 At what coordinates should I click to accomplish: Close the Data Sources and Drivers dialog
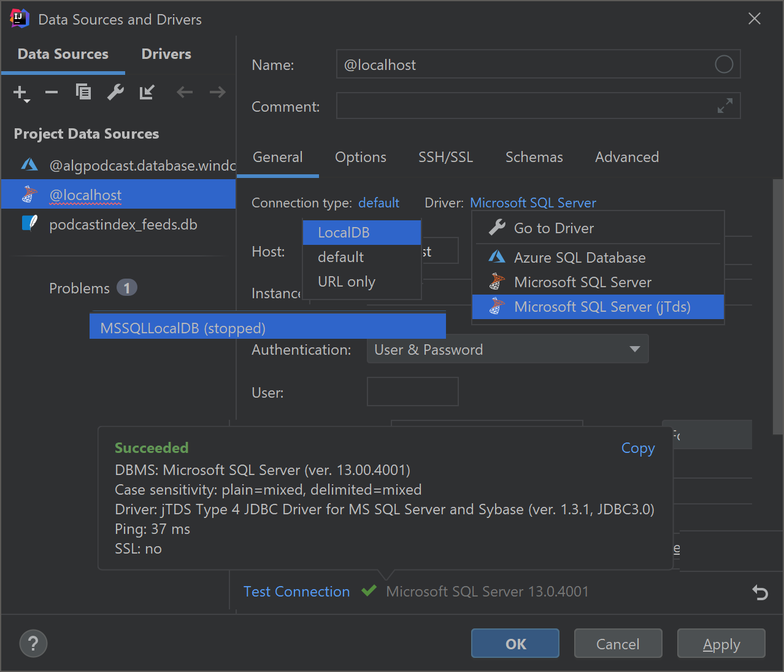click(x=755, y=19)
